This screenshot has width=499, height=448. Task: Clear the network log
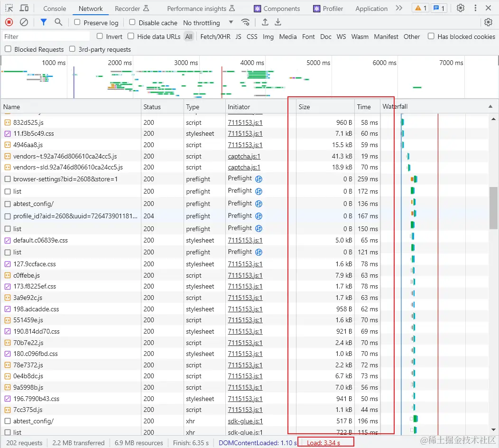click(x=24, y=22)
